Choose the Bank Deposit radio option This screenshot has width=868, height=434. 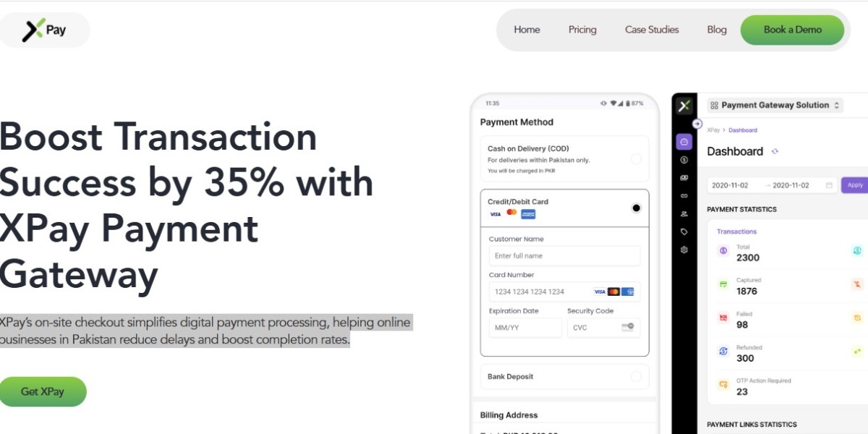[636, 376]
